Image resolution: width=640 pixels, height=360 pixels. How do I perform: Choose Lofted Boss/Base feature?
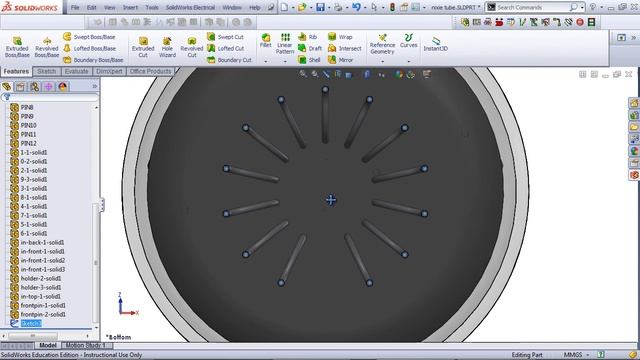click(x=89, y=48)
